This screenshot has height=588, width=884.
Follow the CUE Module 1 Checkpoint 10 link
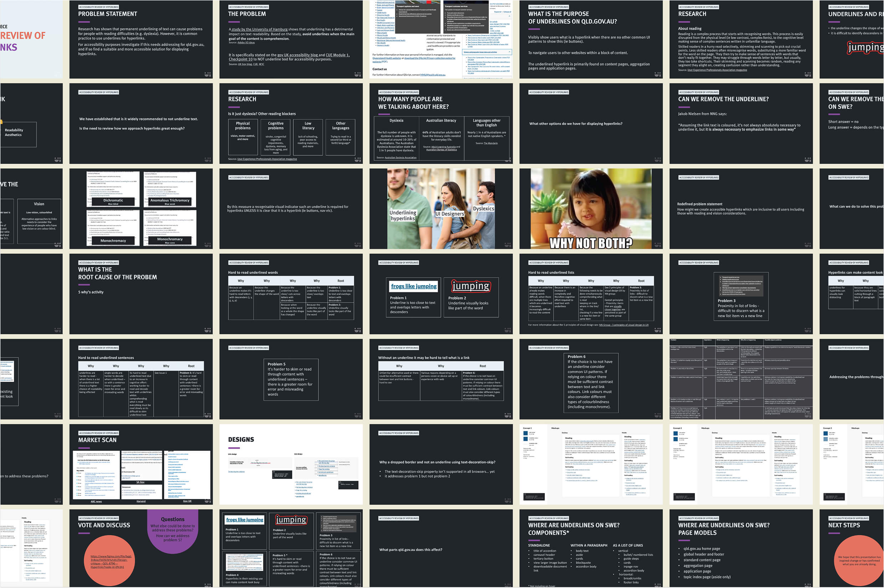289,57
